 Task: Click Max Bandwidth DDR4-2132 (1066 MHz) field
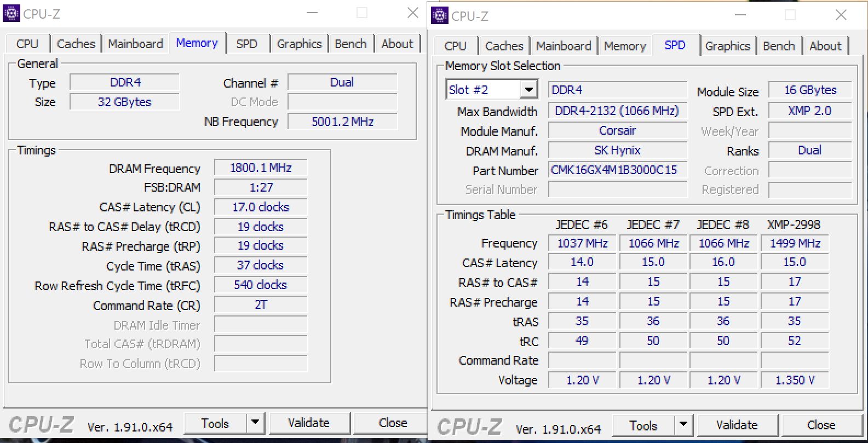[x=618, y=111]
